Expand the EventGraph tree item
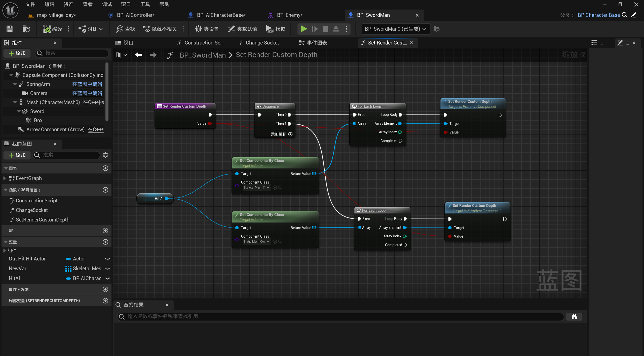This screenshot has width=644, height=356. coord(5,178)
